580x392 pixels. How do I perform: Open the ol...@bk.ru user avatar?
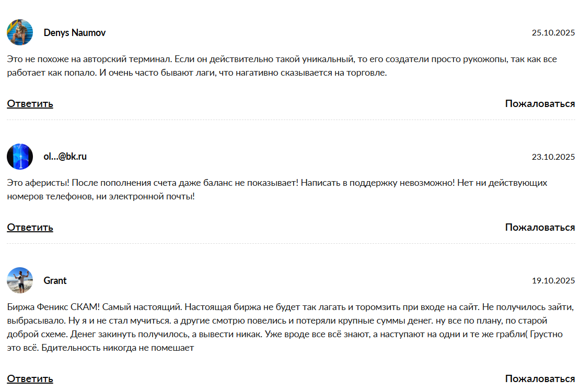tap(20, 157)
